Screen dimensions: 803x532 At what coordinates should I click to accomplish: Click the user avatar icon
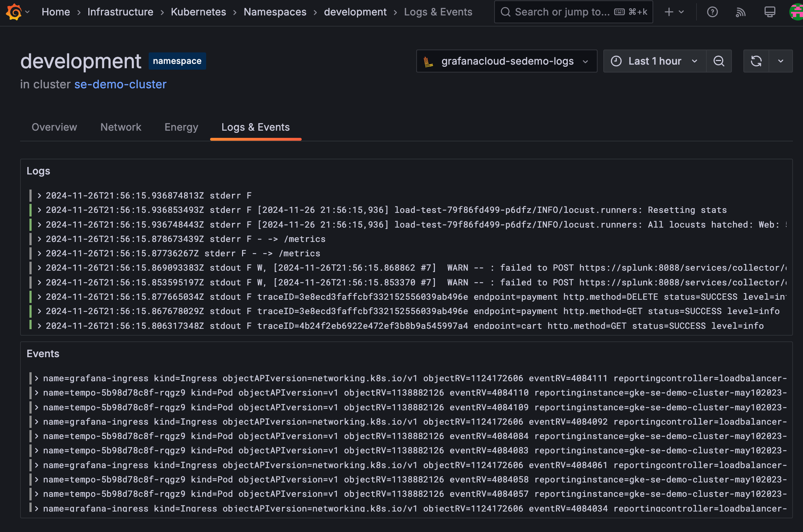[x=797, y=12]
